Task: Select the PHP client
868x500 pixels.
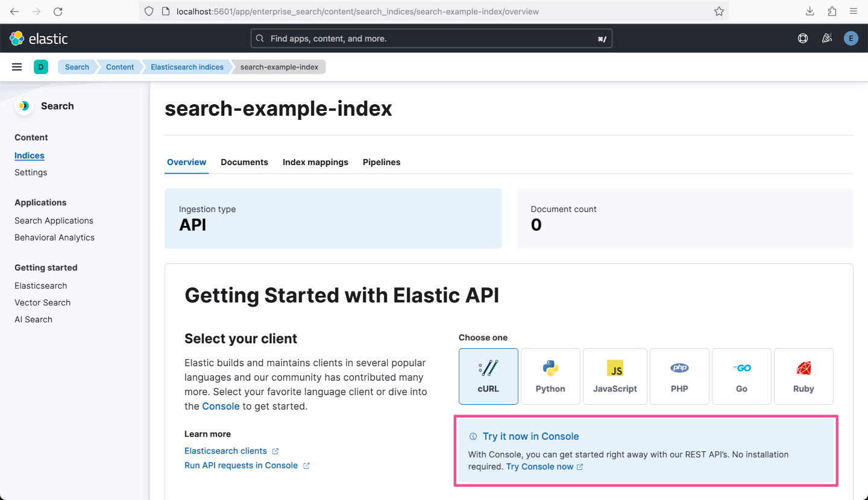Action: [679, 377]
